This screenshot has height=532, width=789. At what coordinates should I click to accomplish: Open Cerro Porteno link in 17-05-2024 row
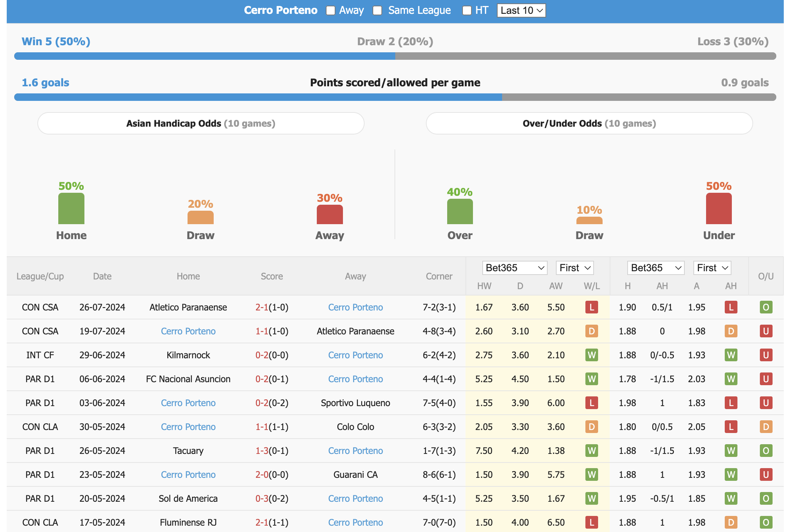click(355, 522)
